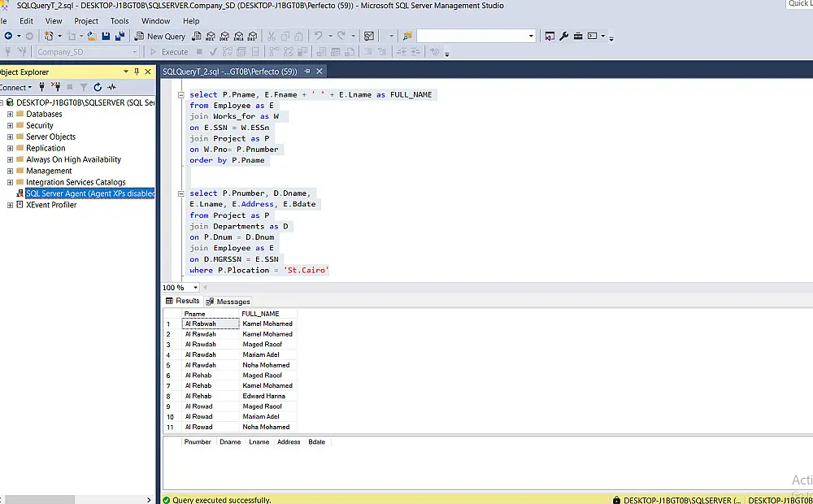Viewport: 813px width, 504px height.
Task: Click Comment Out Selected Lines icon
Action: click(368, 52)
